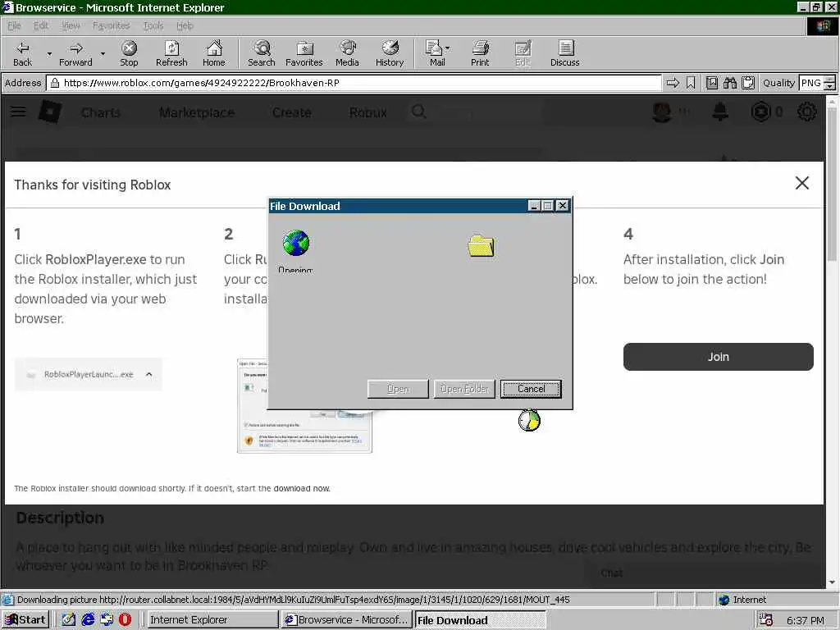
Task: Open the Charts tab on Roblox
Action: coord(101,112)
